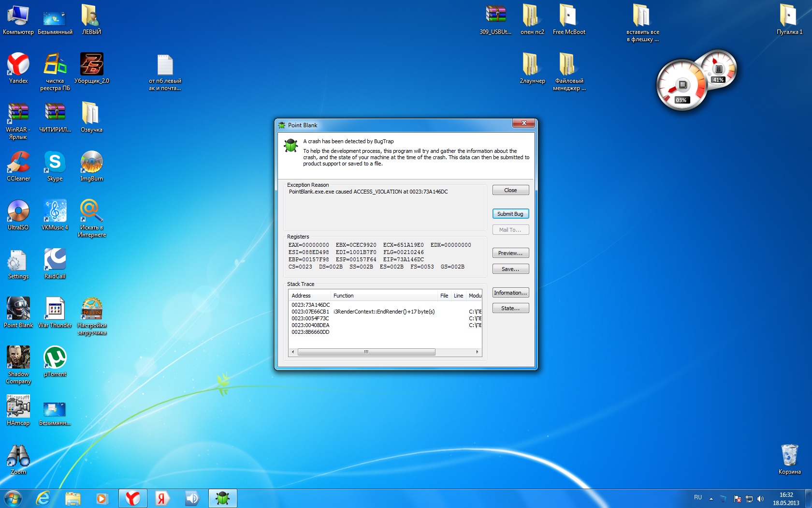The width and height of the screenshot is (812, 508).
Task: Open the Recycle Bin (Корзина)
Action: click(789, 456)
